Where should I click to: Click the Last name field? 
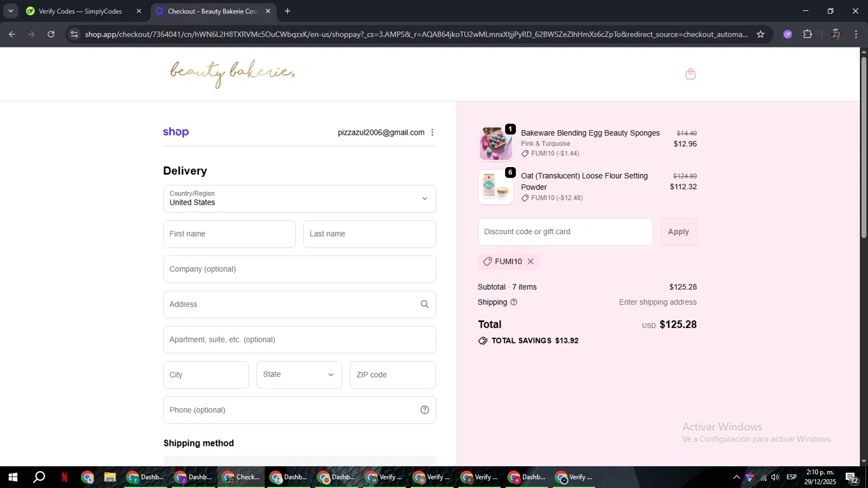click(x=369, y=234)
